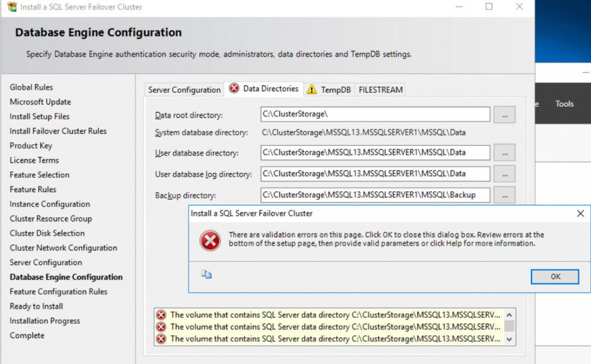Select Server Configuration step in sidebar
Viewport: 591px width, 364px height.
pyautogui.click(x=46, y=262)
